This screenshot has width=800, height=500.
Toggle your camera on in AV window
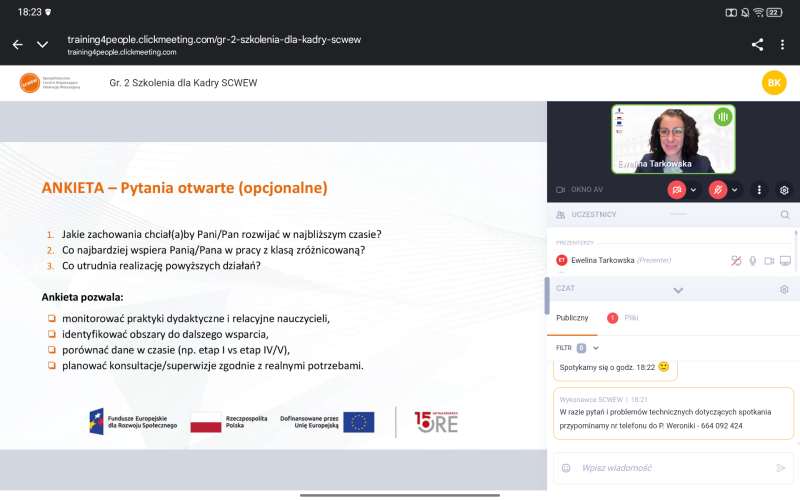click(x=677, y=189)
